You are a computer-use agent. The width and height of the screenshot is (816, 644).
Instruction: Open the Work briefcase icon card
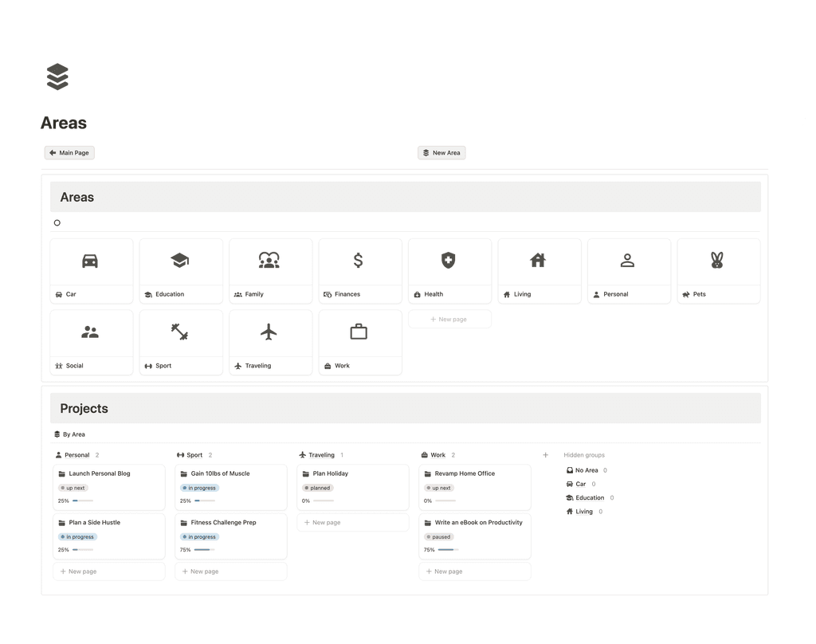click(x=359, y=332)
